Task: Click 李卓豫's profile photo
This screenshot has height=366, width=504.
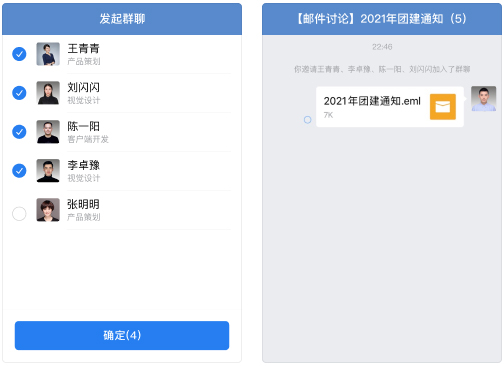Action: (x=48, y=171)
